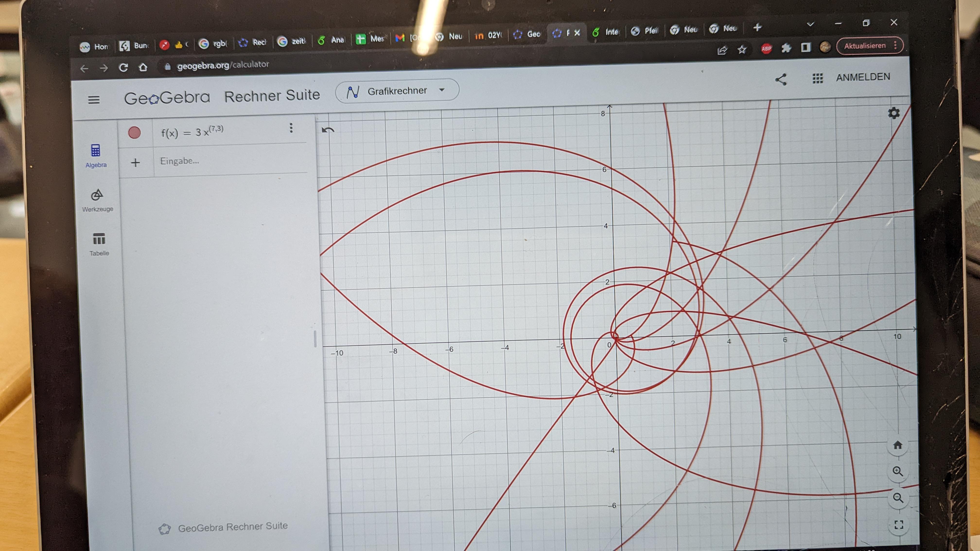
Task: Expand the Grafikrechner dropdown
Action: click(x=397, y=91)
